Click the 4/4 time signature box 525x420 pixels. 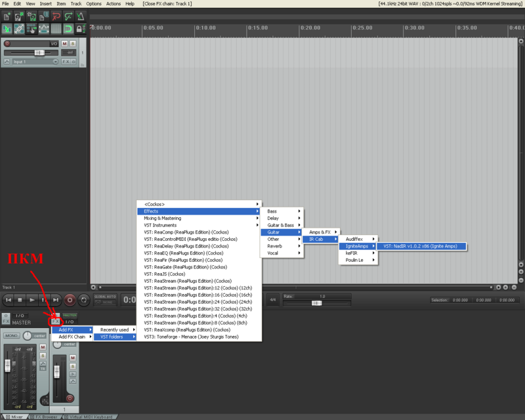click(272, 300)
